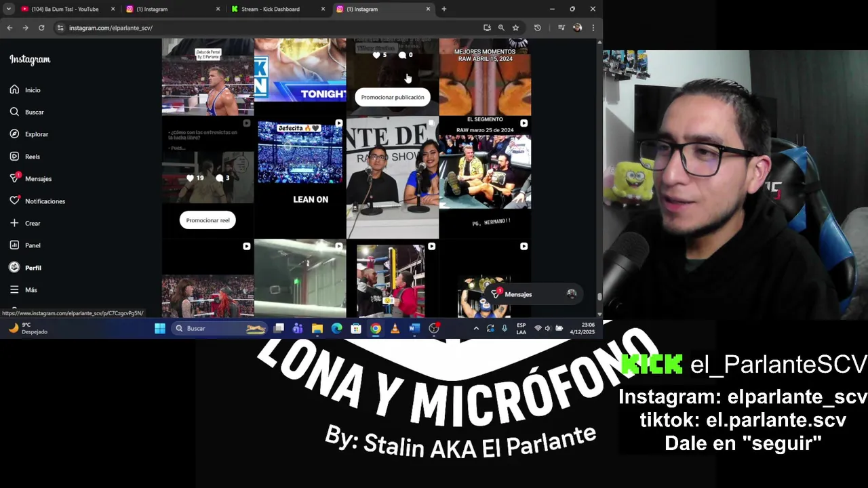Open Mensajes in Instagram sidebar
Image resolution: width=868 pixels, height=488 pixels.
[x=31, y=178]
